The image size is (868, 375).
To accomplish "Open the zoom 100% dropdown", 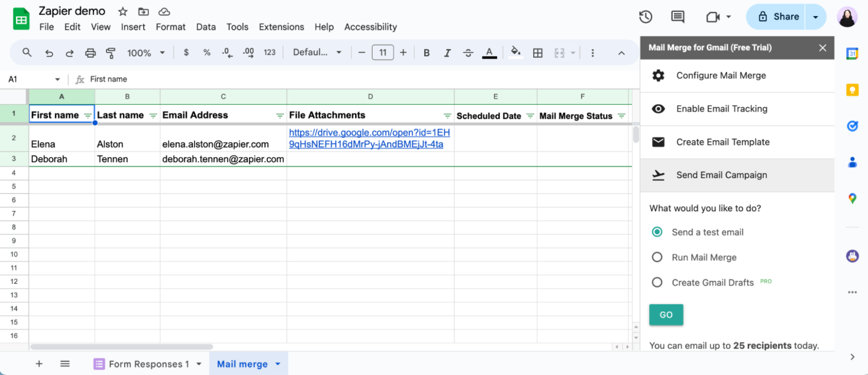I will point(146,53).
